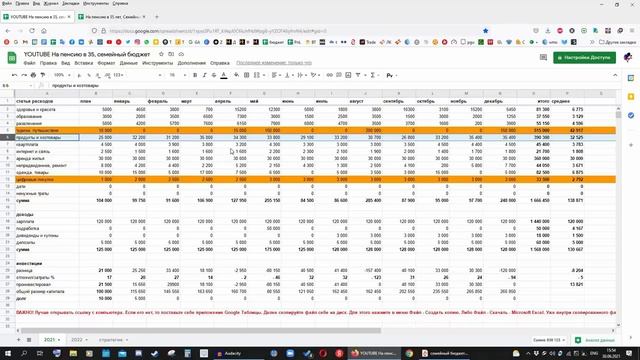Image resolution: width=640 pixels, height=360 pixels.
Task: Open the Файл menu in Sheets
Action: pos(29,63)
